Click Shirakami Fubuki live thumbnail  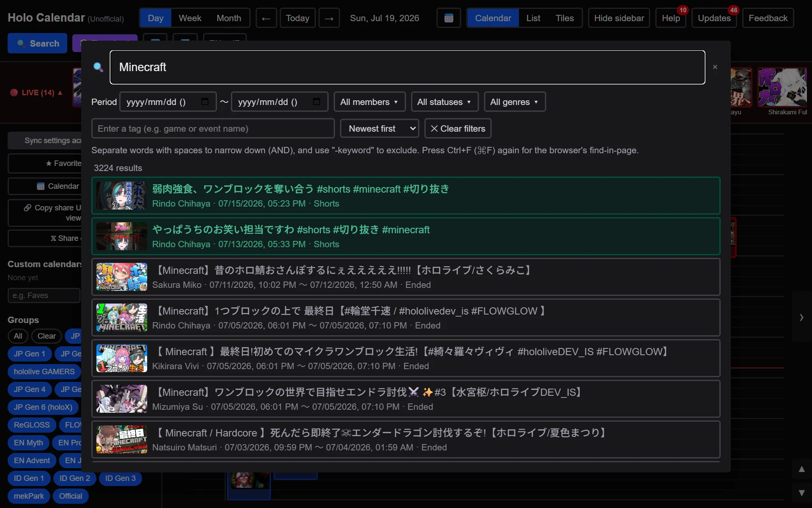click(x=782, y=87)
